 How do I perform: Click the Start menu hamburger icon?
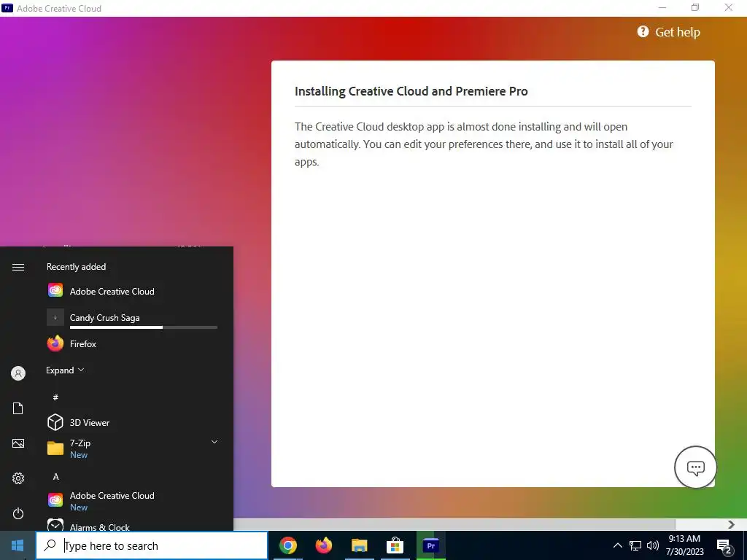tap(18, 267)
